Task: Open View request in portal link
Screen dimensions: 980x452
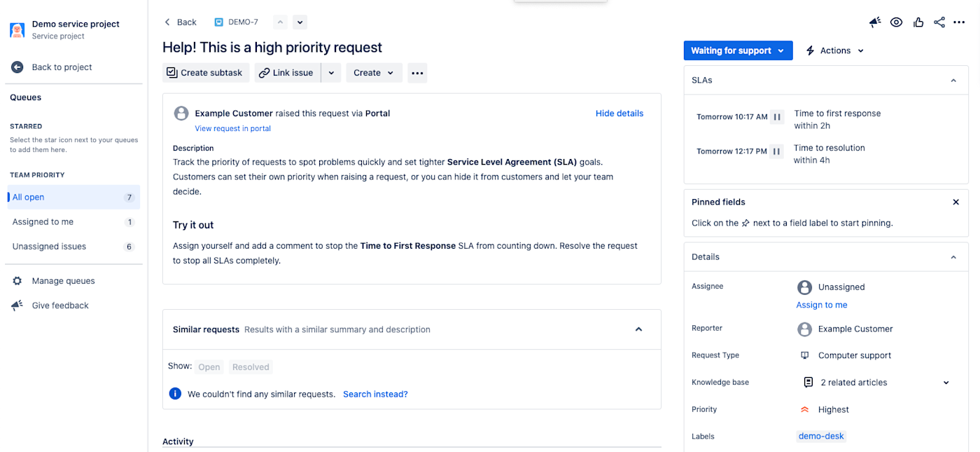Action: (x=232, y=129)
